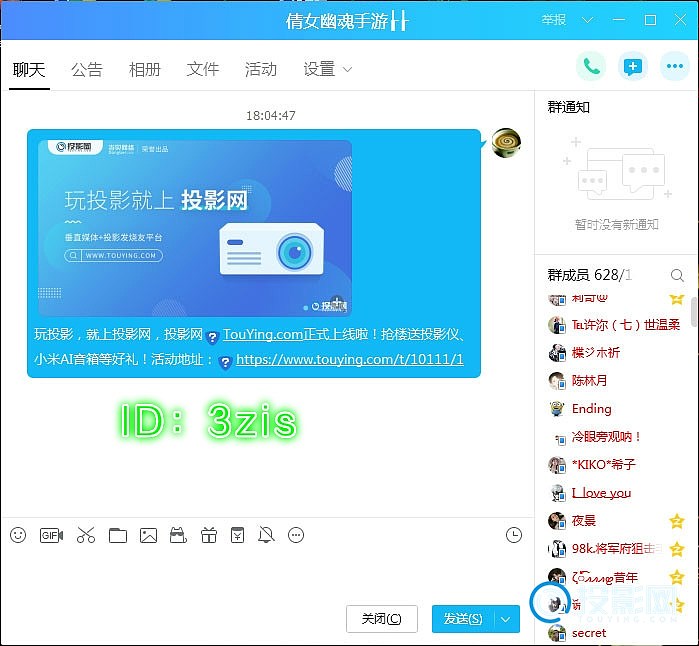Select member 98k.将军府狙击
The height and width of the screenshot is (646, 699).
pos(617,548)
